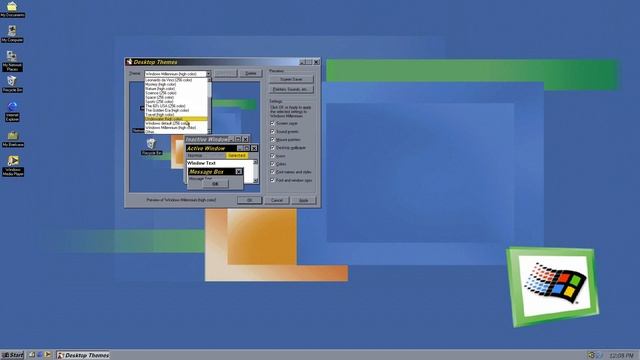Select Windows default (256 color) theme
Screen dimensions: 640x360
pos(176,123)
